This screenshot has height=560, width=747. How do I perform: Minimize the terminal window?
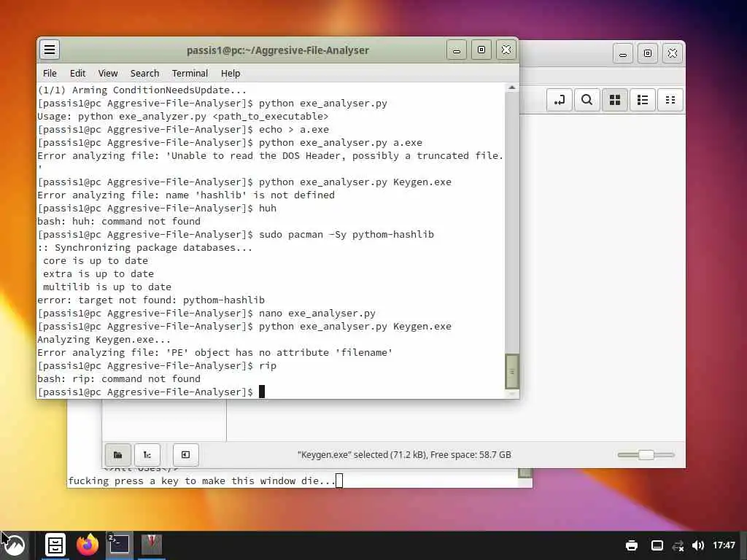(457, 50)
